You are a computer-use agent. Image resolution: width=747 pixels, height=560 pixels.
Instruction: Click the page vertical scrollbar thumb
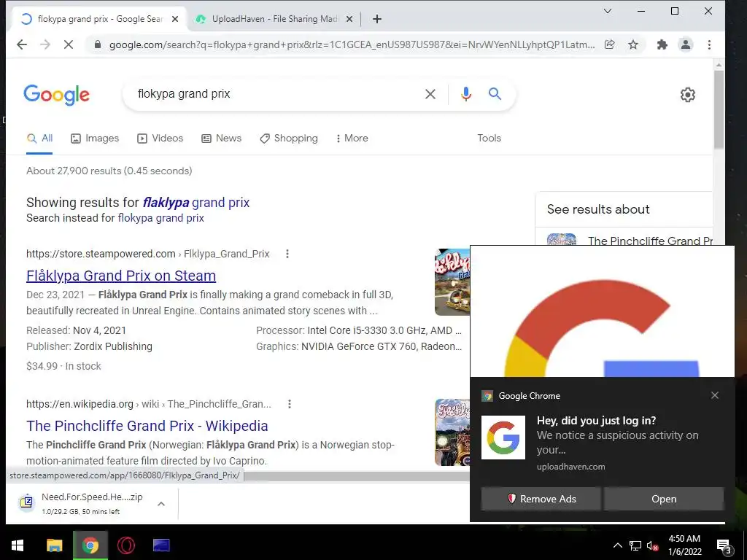point(719,109)
